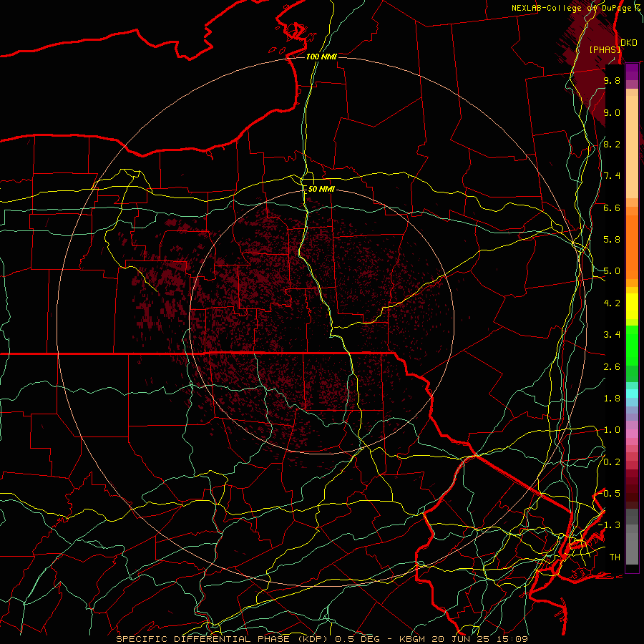
Task: Click the 100 NMI range ring label
Action: point(321,57)
